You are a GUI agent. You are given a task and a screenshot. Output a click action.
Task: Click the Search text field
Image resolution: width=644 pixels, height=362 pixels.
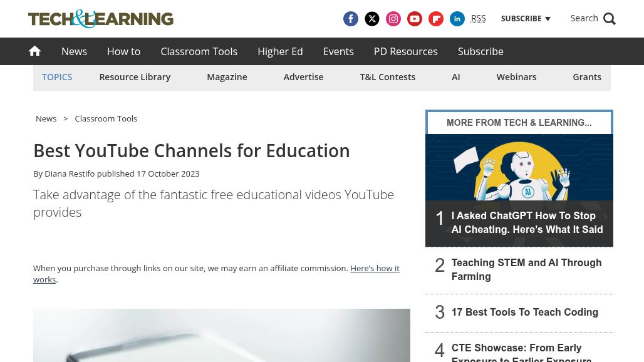click(x=584, y=18)
